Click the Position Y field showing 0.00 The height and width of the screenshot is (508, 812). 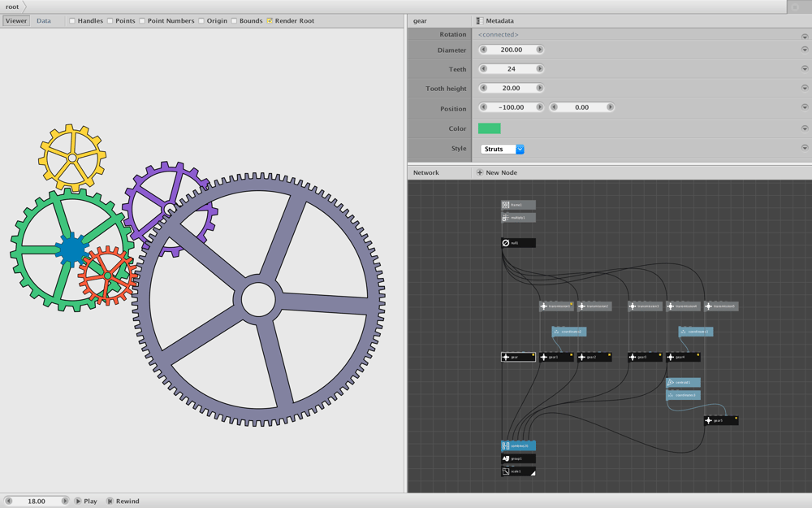(582, 107)
